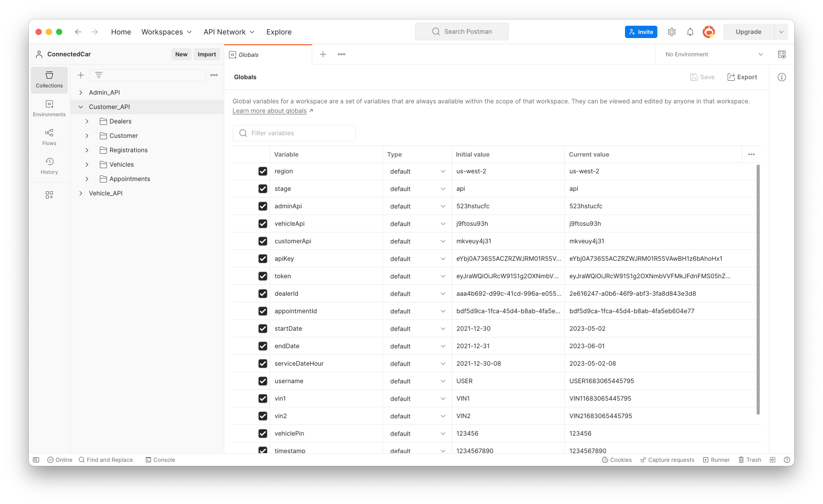Open table column options three-dot menu
The image size is (823, 504).
[752, 154]
